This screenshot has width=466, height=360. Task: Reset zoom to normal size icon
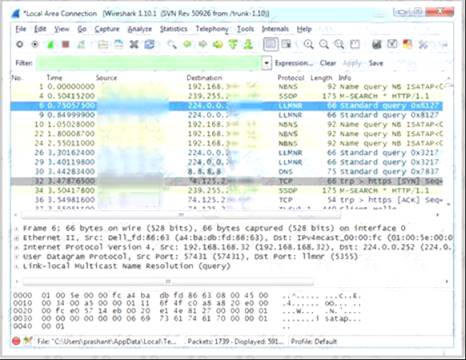pos(339,44)
